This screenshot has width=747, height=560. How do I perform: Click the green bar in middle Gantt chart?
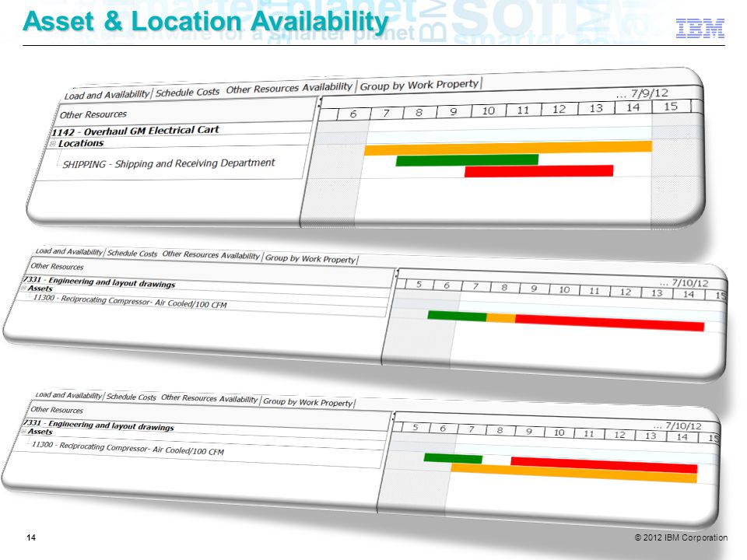pyautogui.click(x=457, y=316)
